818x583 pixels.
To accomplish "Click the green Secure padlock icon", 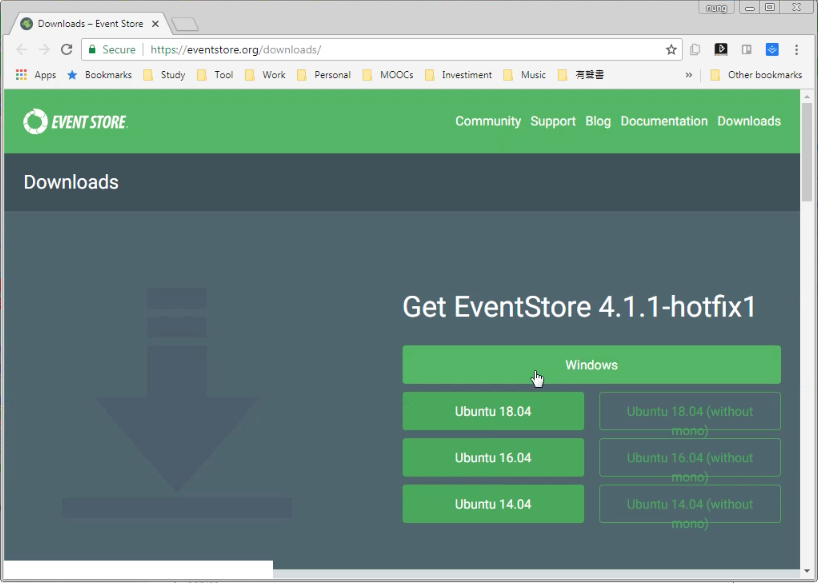I will pyautogui.click(x=92, y=50).
